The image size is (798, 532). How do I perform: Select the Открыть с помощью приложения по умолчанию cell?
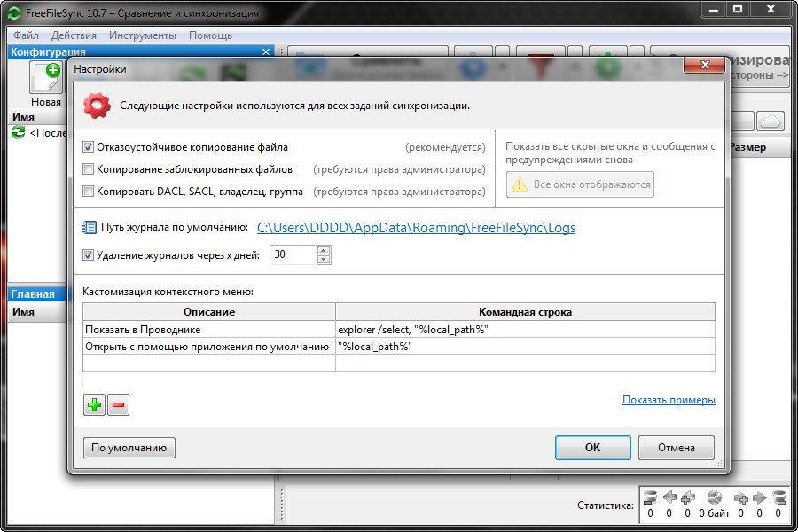(x=209, y=347)
